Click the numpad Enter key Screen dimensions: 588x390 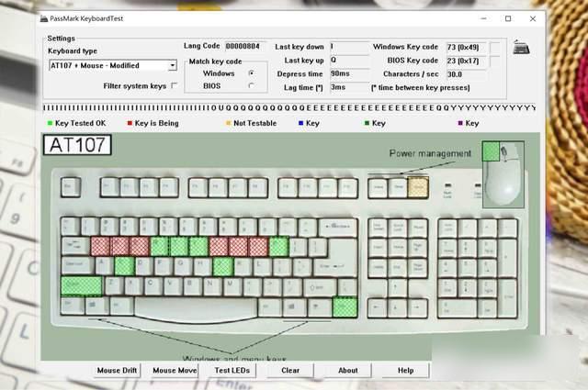pyautogui.click(x=508, y=298)
